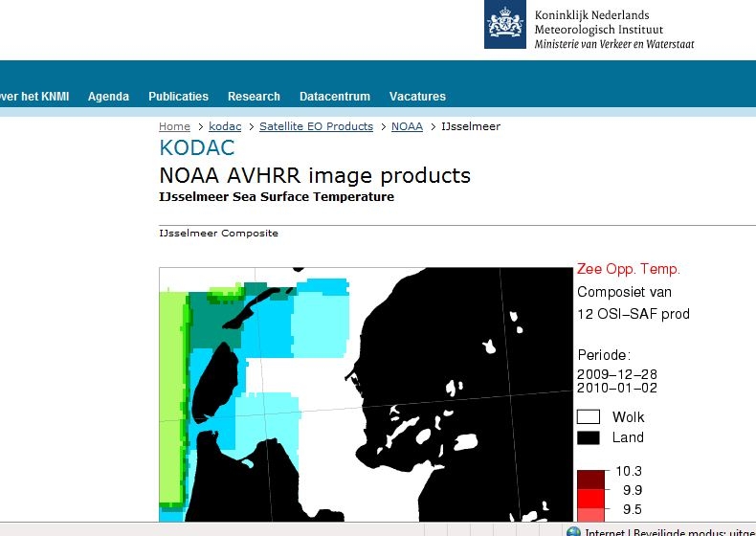Open the Vacatures menu item
This screenshot has width=756, height=536.
pyautogui.click(x=417, y=97)
